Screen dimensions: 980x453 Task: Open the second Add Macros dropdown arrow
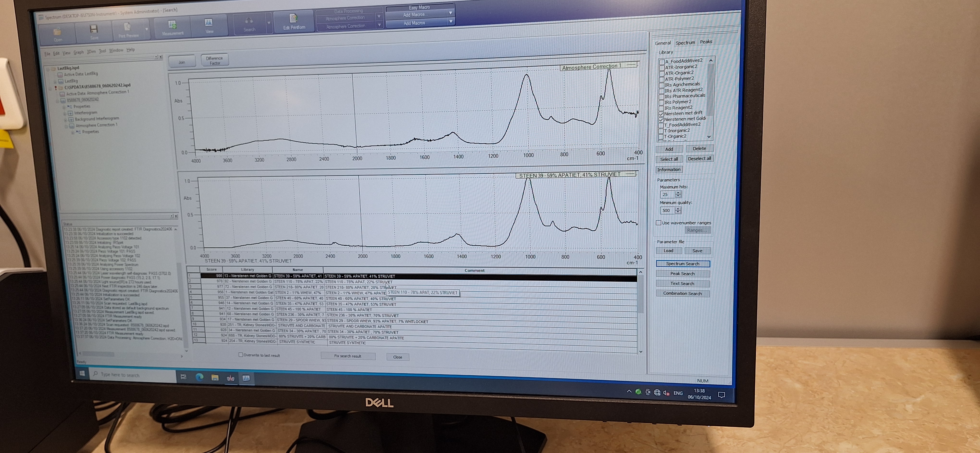451,22
